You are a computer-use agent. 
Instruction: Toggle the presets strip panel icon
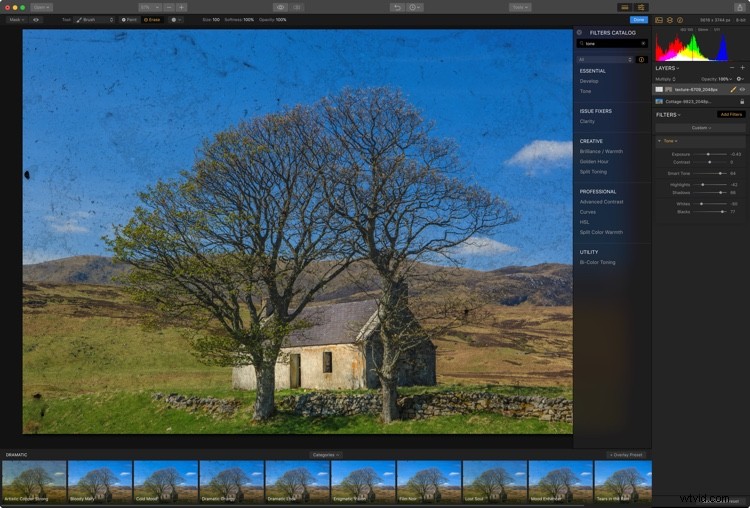[x=625, y=7]
